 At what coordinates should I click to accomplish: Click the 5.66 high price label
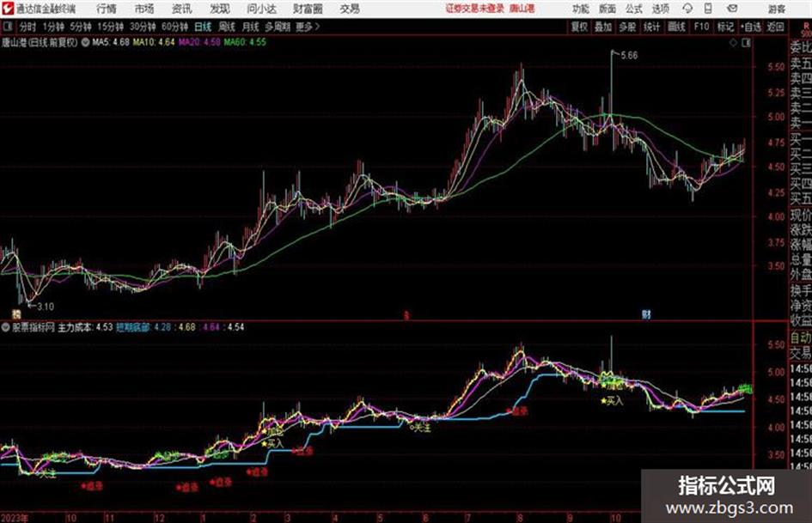[x=629, y=56]
